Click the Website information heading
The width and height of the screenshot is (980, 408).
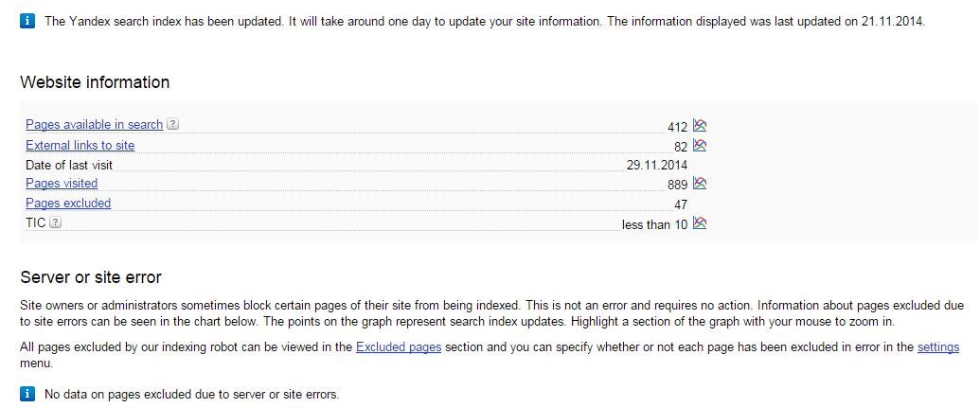95,82
